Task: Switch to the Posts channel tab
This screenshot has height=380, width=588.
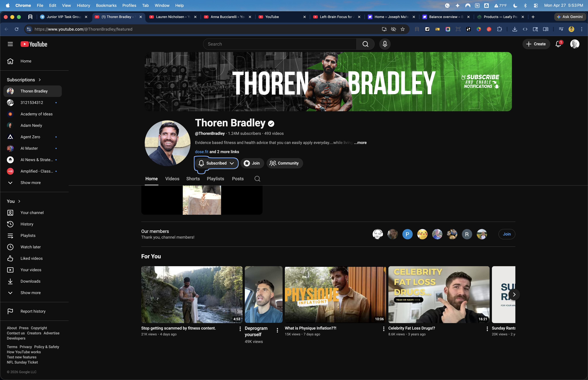Action: (238, 179)
